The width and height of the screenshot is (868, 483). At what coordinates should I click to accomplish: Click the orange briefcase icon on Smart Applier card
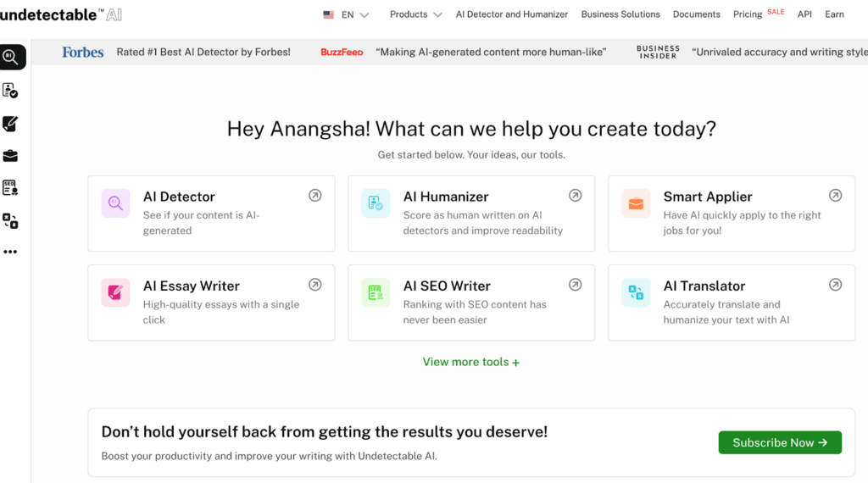[636, 203]
